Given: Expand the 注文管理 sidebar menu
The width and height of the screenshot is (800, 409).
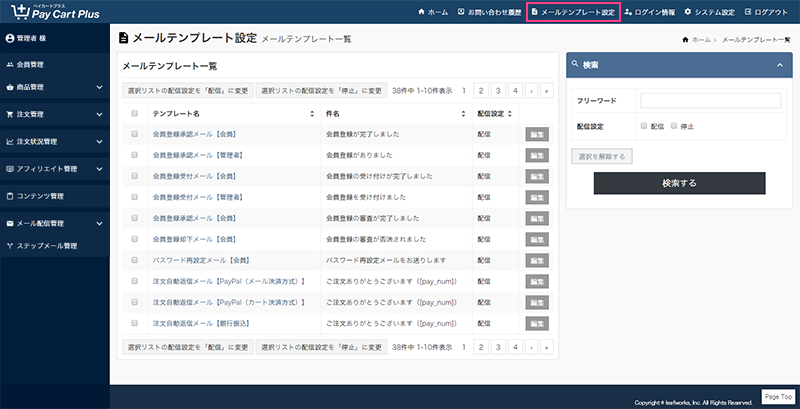Looking at the screenshot, I should tap(54, 115).
